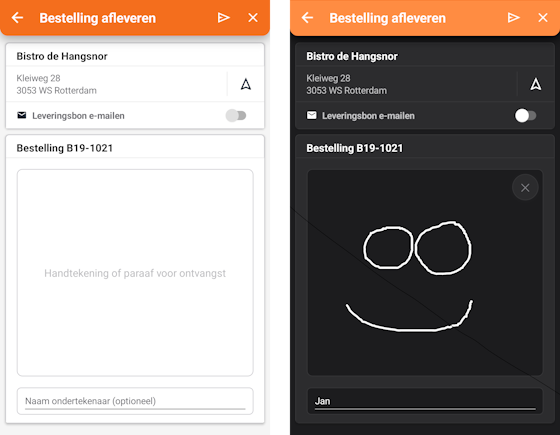The width and height of the screenshot is (560, 435).
Task: Open navigation to Kleiweg 28, light screen
Action: pos(246,84)
